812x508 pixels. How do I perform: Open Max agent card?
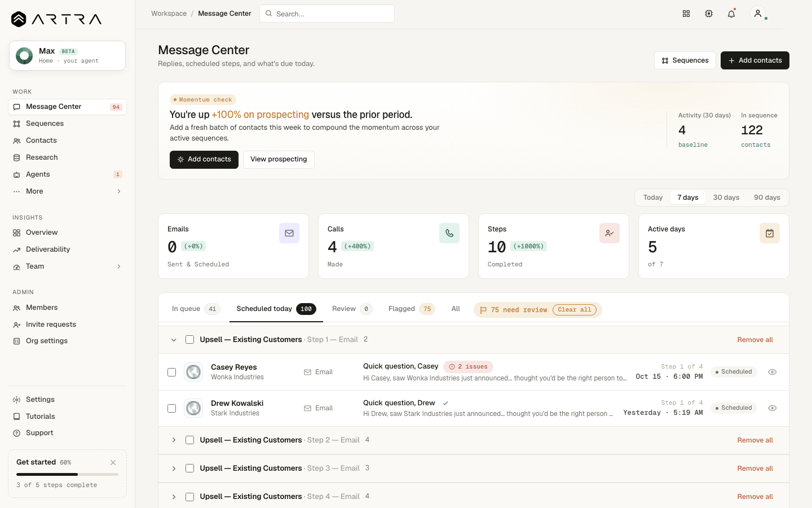pos(67,56)
